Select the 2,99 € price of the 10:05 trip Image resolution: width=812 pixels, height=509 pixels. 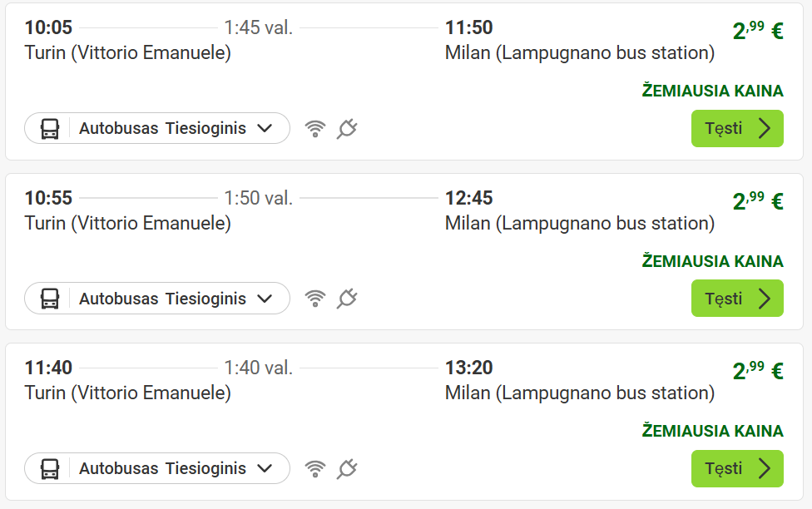pyautogui.click(x=757, y=31)
